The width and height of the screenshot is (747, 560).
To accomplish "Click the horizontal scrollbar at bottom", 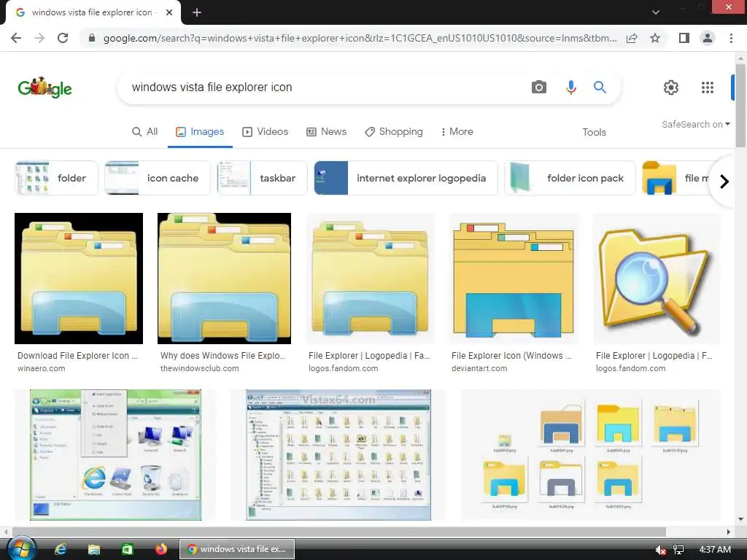I will [338, 532].
